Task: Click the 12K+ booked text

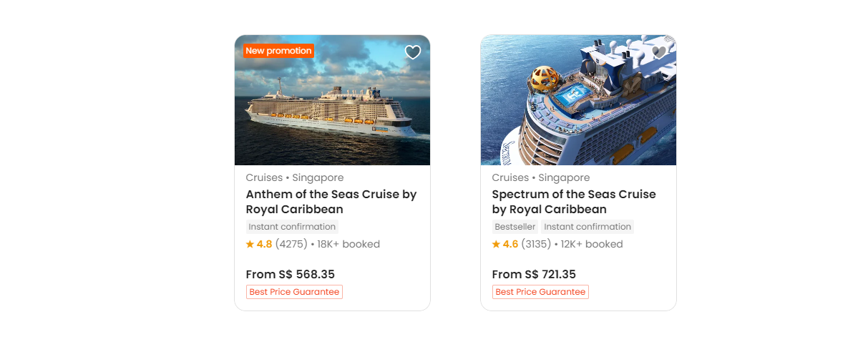Action: pyautogui.click(x=592, y=244)
